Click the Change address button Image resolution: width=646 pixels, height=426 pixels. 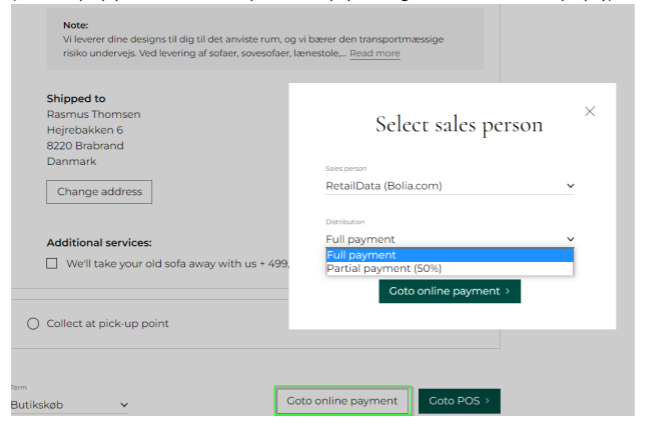pyautogui.click(x=99, y=191)
